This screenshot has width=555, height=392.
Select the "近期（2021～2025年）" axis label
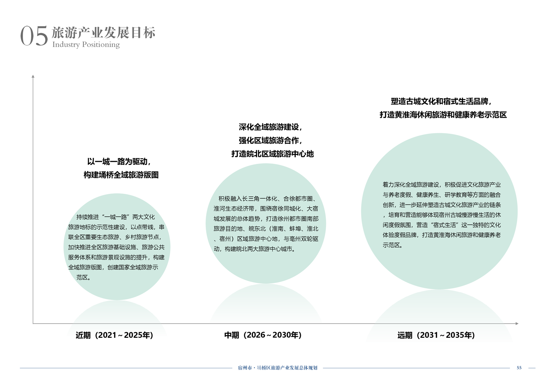[114, 335]
